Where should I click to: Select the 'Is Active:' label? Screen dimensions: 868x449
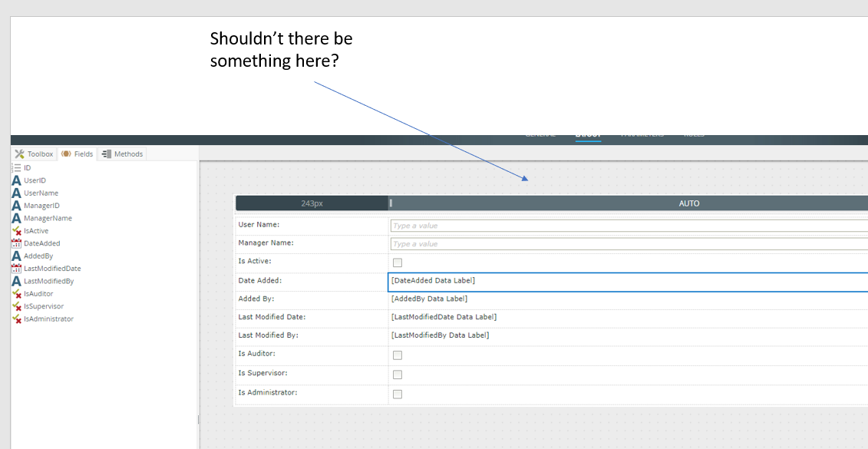255,261
